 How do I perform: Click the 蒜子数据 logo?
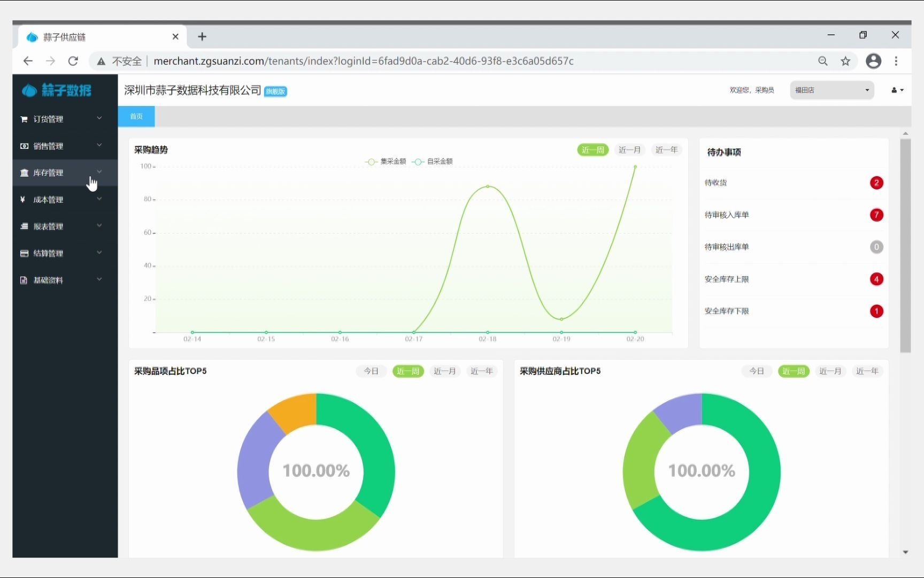tap(57, 90)
